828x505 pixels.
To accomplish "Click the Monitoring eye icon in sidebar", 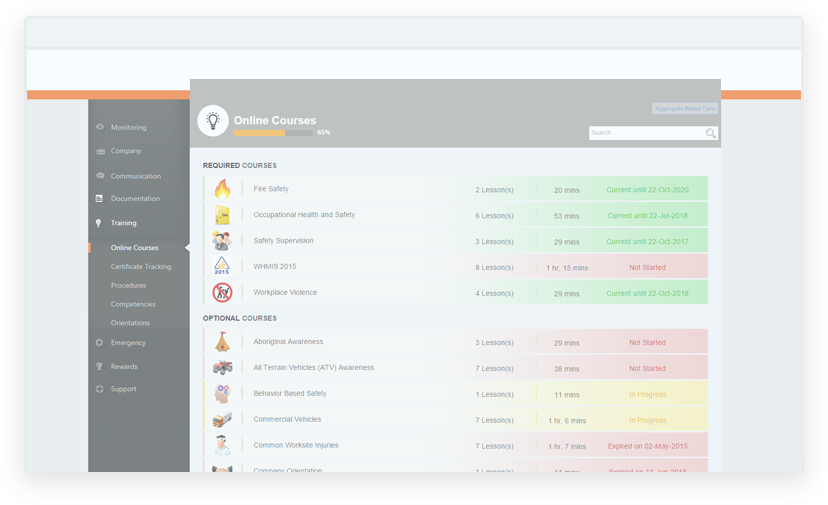I will [x=100, y=127].
